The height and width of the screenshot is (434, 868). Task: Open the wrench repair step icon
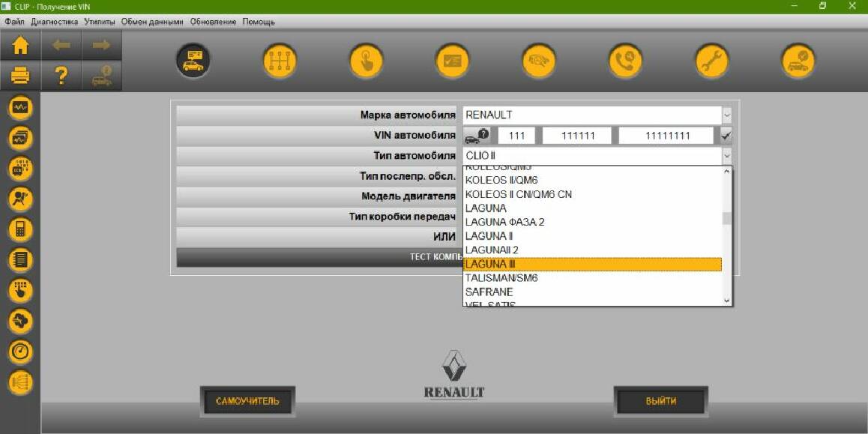point(712,61)
